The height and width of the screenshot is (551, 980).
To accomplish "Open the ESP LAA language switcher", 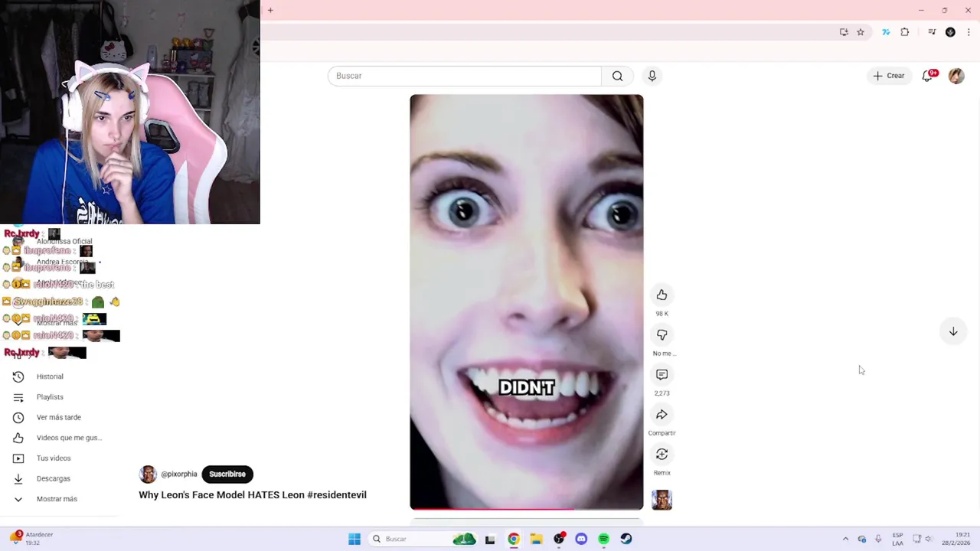I will tap(897, 539).
